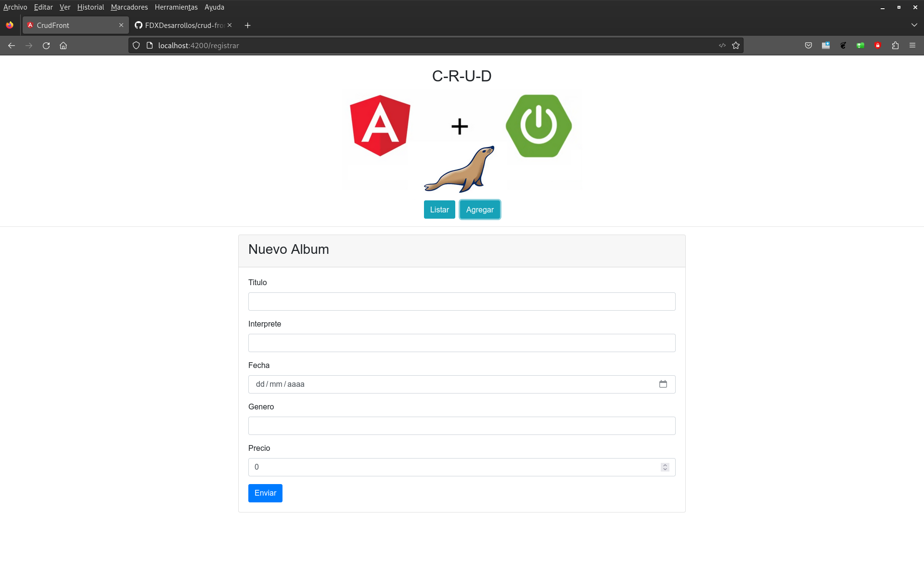Open the extensions puzzle-piece icon
The height and width of the screenshot is (578, 924).
pos(895,46)
